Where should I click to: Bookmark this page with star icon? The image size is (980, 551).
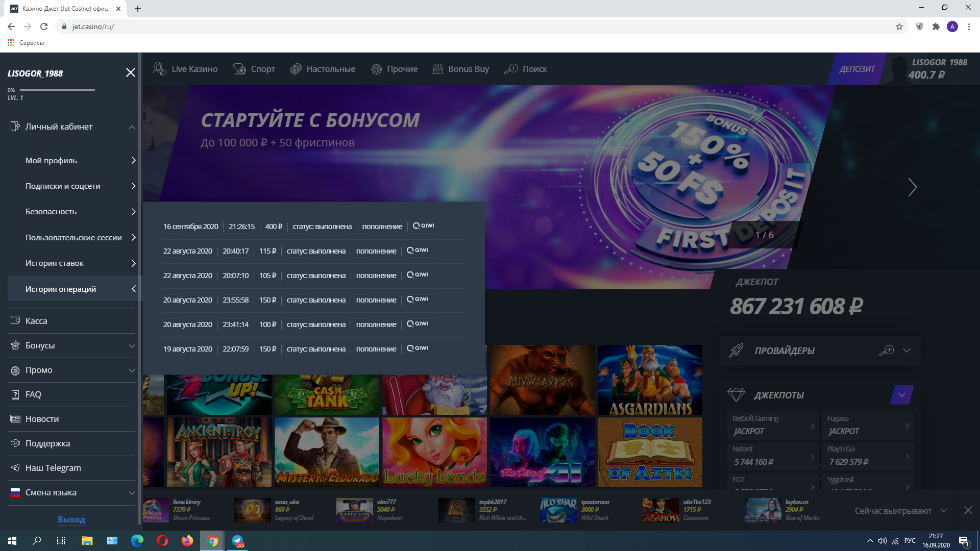[899, 27]
